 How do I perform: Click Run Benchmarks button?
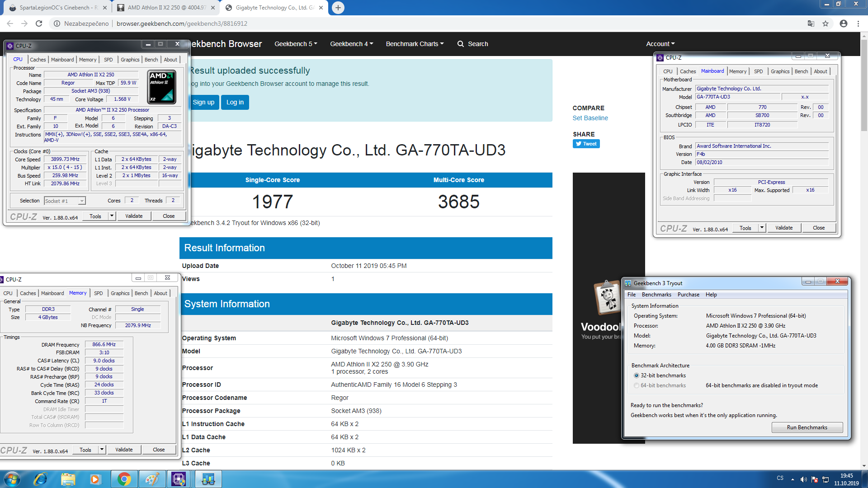tap(807, 427)
